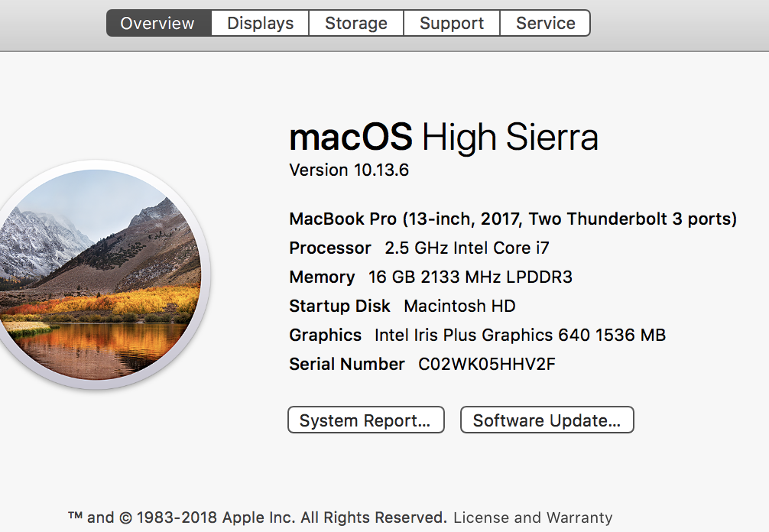The width and height of the screenshot is (769, 532).
Task: Click the Apple copyright notice text
Action: tap(257, 517)
